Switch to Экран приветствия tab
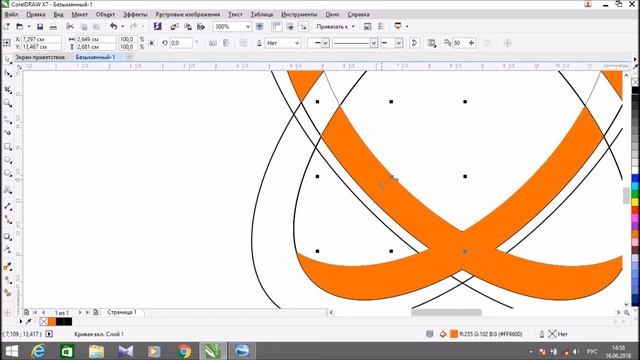 (x=40, y=57)
